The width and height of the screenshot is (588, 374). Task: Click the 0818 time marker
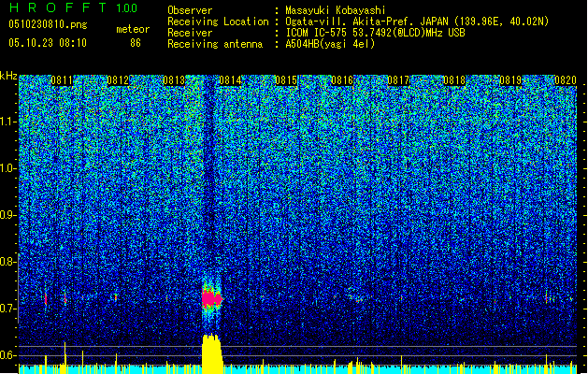[x=454, y=80]
